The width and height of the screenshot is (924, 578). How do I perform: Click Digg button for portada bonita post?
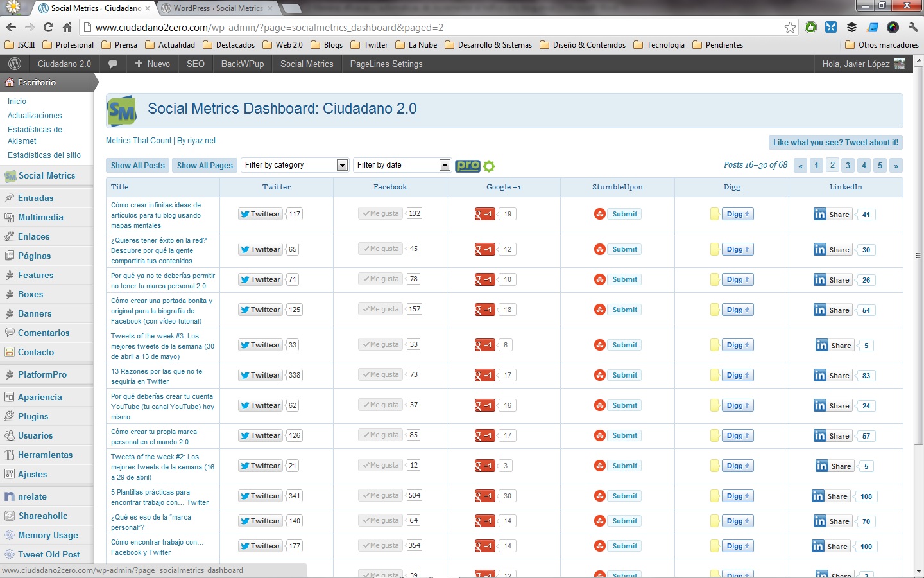(738, 310)
